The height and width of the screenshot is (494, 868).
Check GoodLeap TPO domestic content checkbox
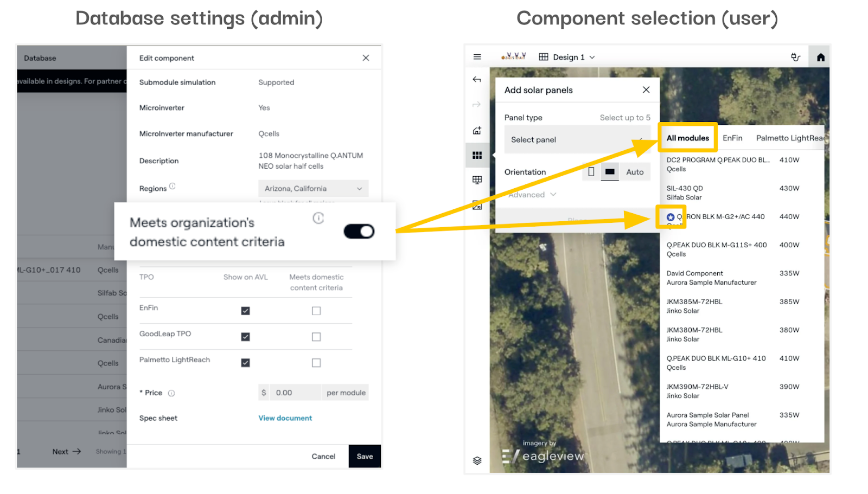click(316, 337)
